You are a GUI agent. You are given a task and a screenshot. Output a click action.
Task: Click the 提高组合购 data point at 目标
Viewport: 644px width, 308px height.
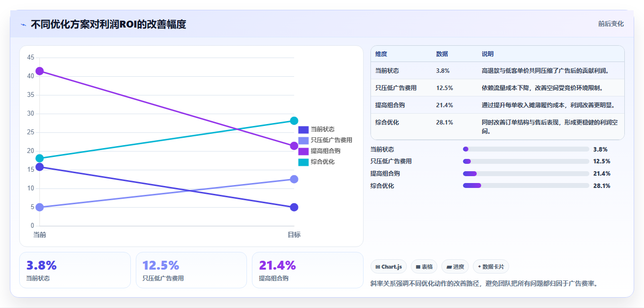tap(294, 146)
